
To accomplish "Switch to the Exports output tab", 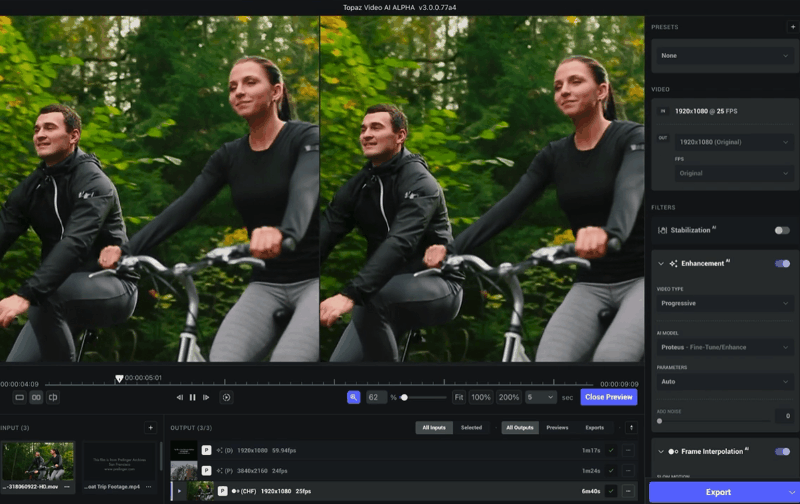I will tap(594, 427).
